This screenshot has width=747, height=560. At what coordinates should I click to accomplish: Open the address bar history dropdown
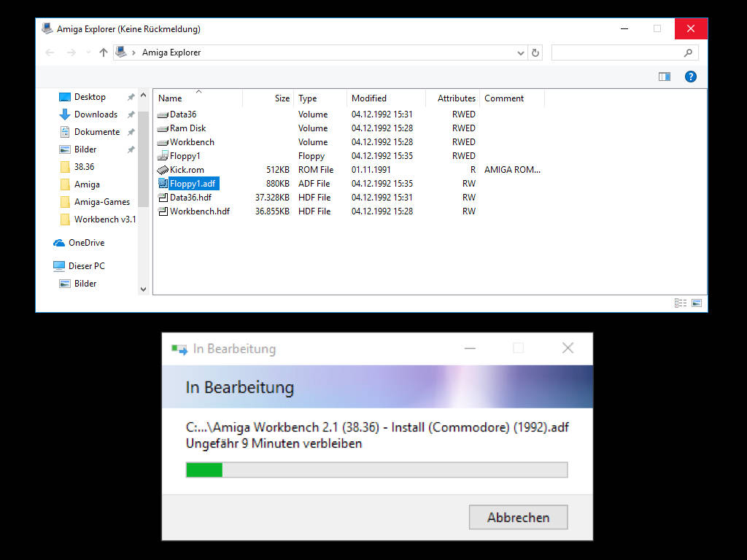520,52
